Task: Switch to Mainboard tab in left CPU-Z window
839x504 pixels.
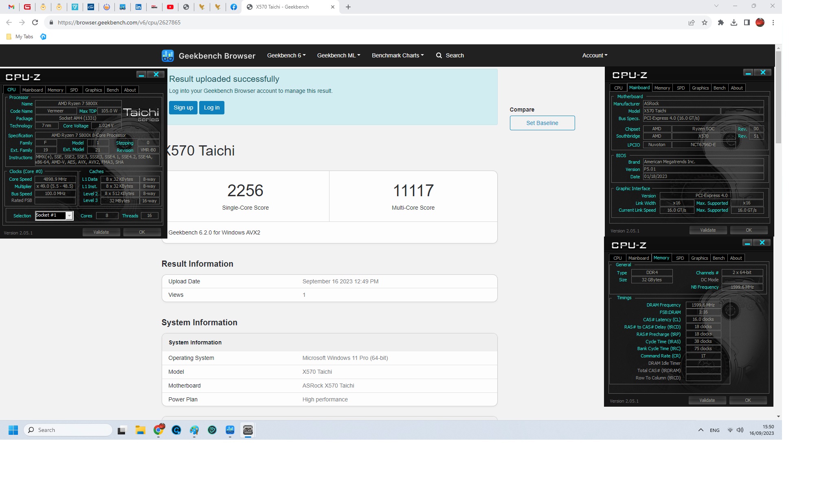Action: tap(33, 90)
